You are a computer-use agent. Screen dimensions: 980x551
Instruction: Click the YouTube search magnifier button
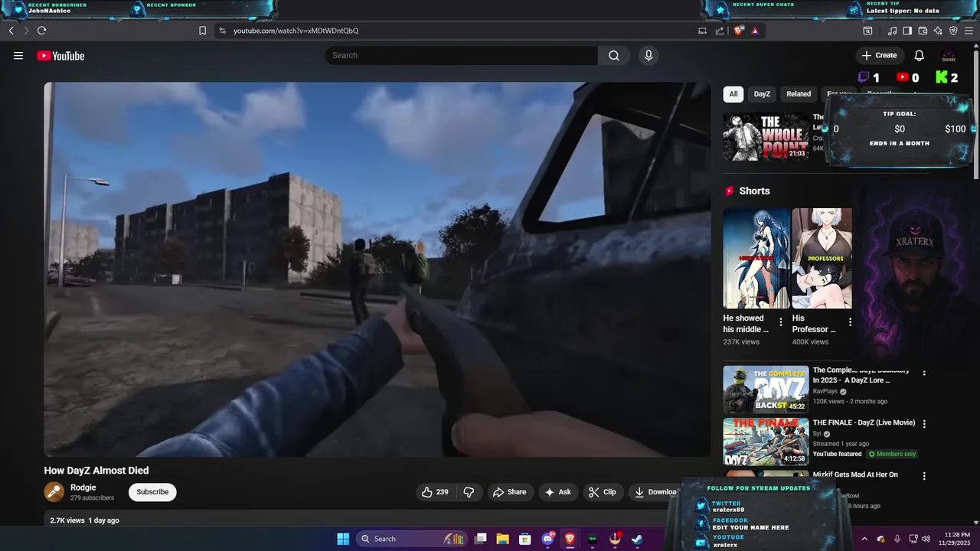[614, 55]
